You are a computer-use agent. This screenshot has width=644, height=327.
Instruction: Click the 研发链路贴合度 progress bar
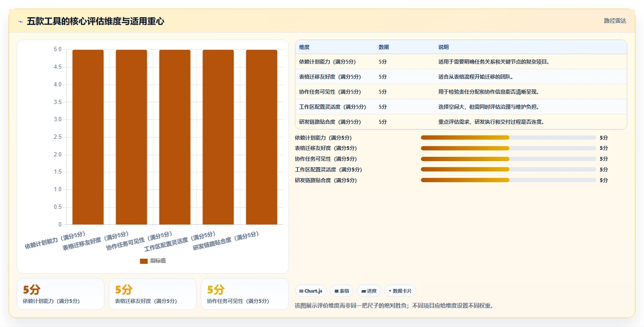(x=508, y=180)
